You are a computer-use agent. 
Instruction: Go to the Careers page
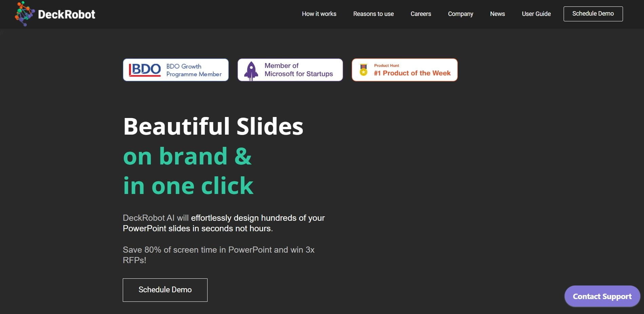[x=421, y=14]
